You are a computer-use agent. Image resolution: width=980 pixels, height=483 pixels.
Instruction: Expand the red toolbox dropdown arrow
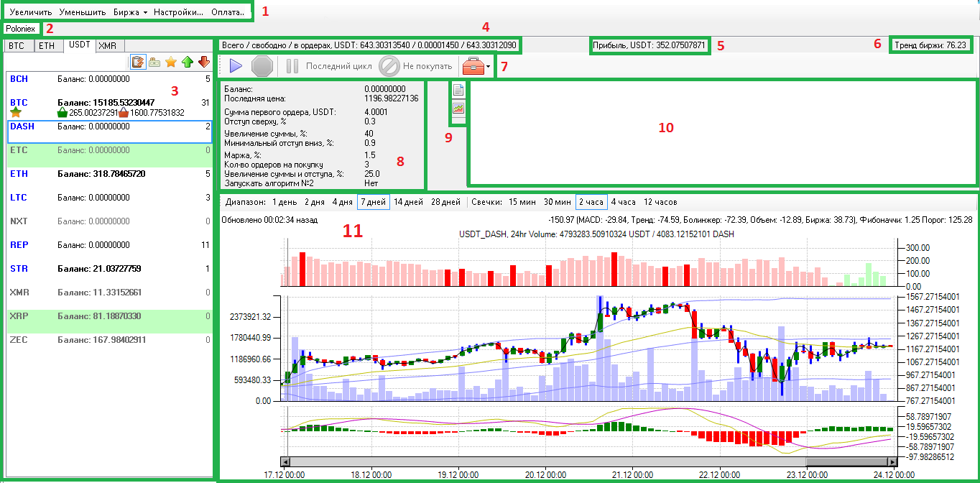coord(489,68)
